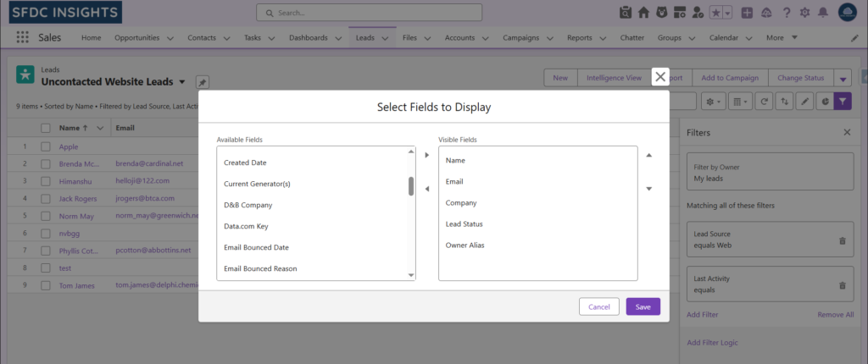Go to the Home tab

tap(91, 38)
